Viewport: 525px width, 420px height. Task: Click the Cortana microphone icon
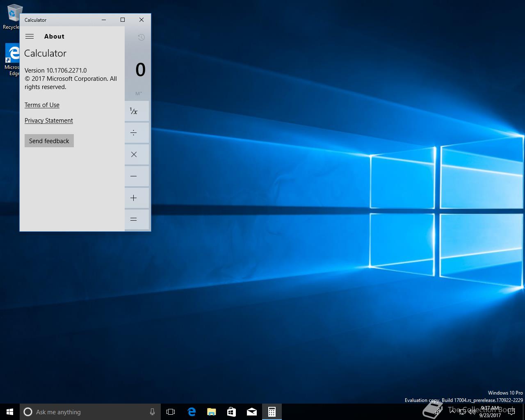pyautogui.click(x=152, y=412)
